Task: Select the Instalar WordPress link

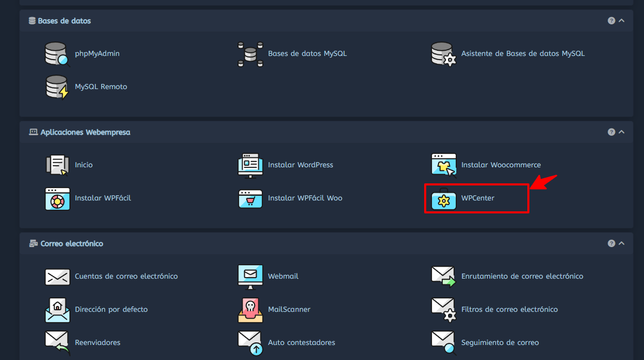Action: (x=301, y=165)
